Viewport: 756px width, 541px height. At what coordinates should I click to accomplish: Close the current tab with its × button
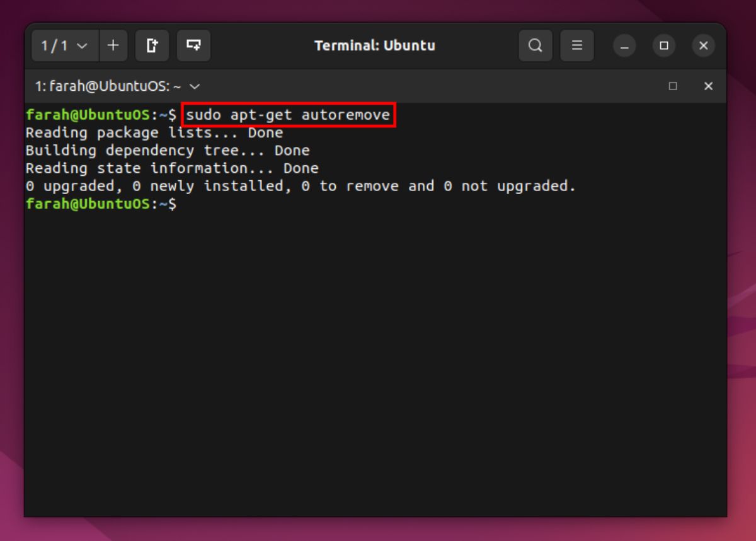(x=708, y=86)
